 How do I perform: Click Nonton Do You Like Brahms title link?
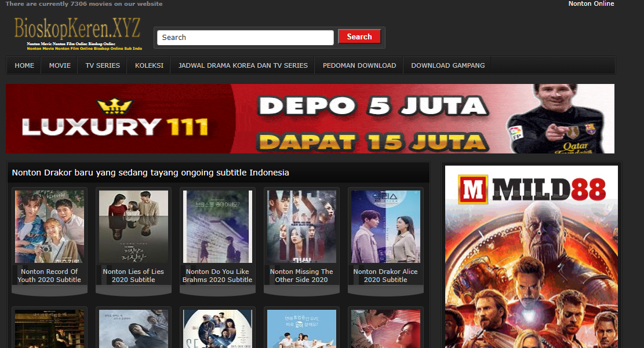pos(217,276)
